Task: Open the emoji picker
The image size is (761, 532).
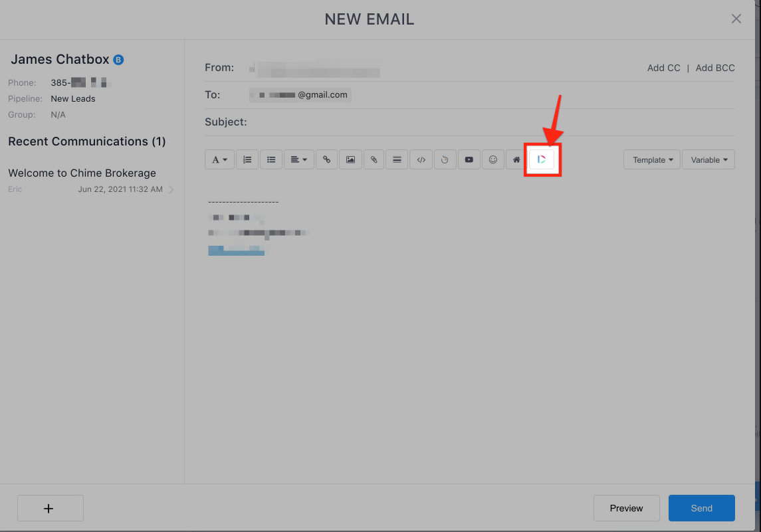Action: (492, 159)
